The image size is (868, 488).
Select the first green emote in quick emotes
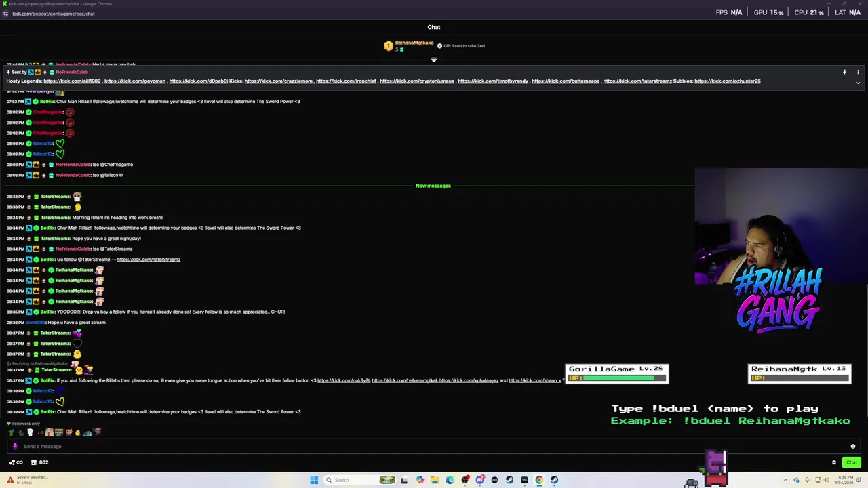pyautogui.click(x=11, y=432)
